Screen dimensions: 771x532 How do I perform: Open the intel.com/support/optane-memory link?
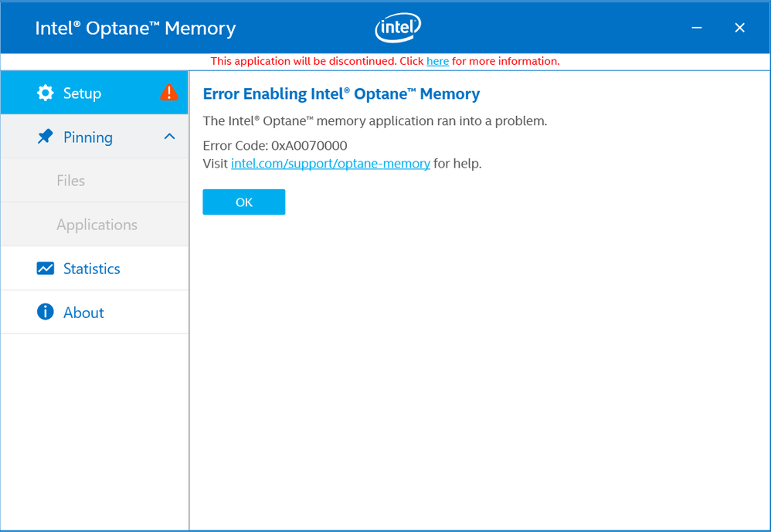[331, 164]
